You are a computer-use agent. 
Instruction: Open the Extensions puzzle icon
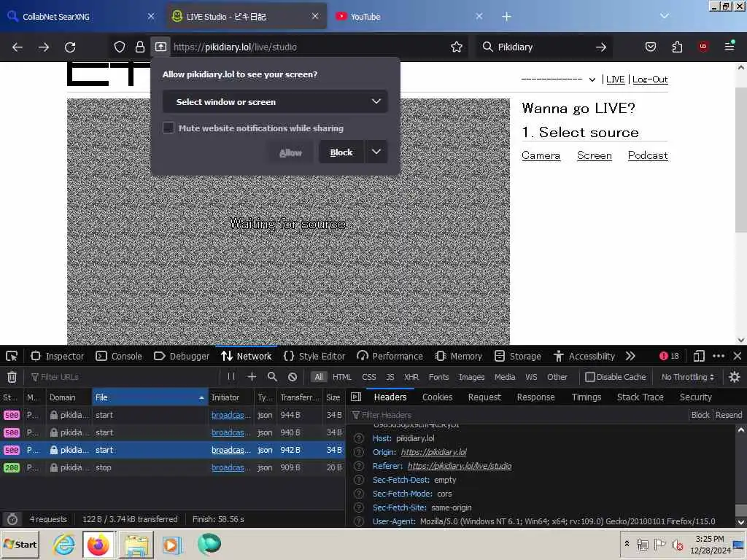pos(677,47)
